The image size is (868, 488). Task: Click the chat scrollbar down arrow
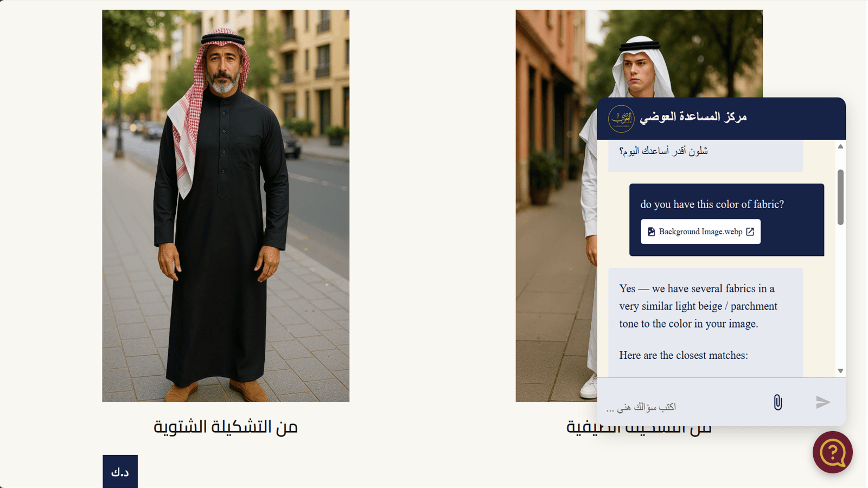(x=840, y=371)
